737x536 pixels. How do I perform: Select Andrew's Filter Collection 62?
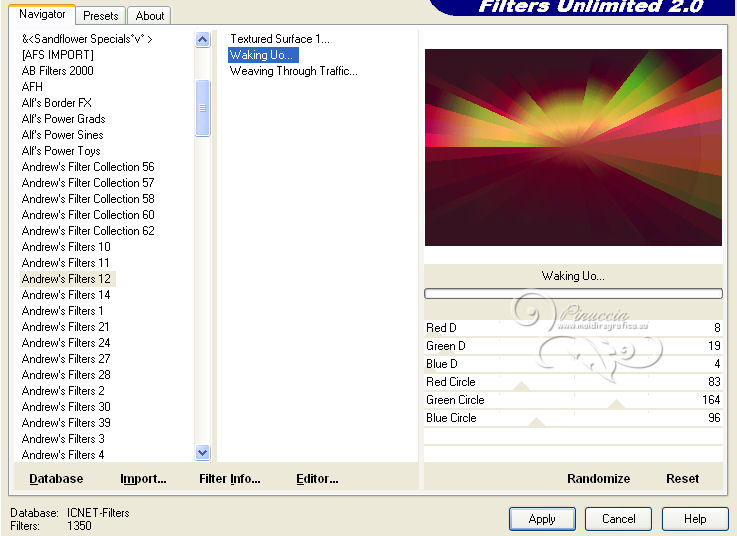click(88, 231)
